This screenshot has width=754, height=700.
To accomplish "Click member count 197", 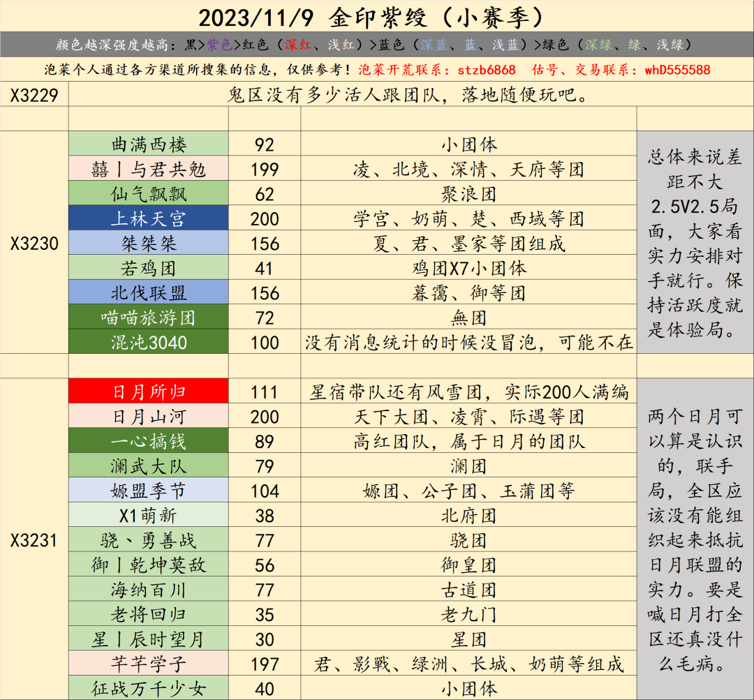I will click(x=265, y=664).
